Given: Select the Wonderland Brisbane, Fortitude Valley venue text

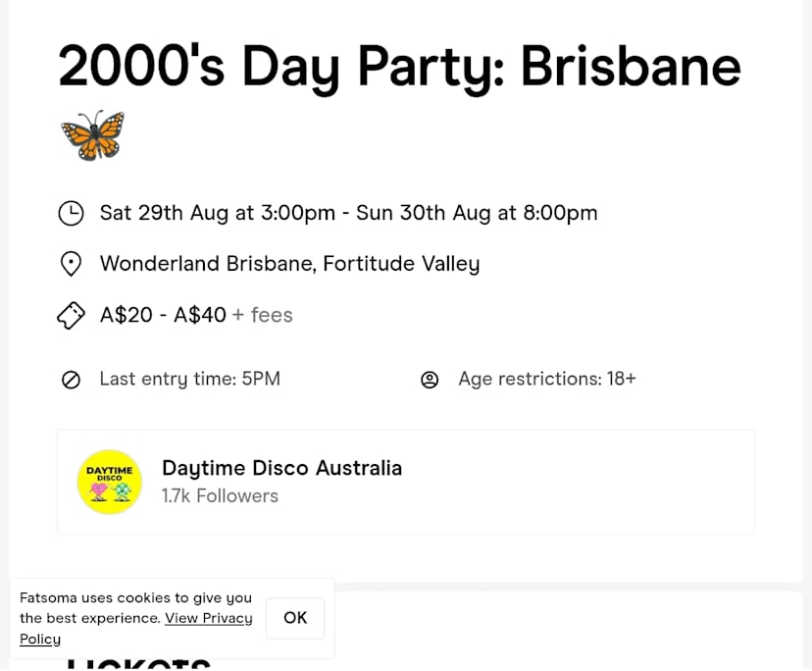Looking at the screenshot, I should click(x=289, y=264).
